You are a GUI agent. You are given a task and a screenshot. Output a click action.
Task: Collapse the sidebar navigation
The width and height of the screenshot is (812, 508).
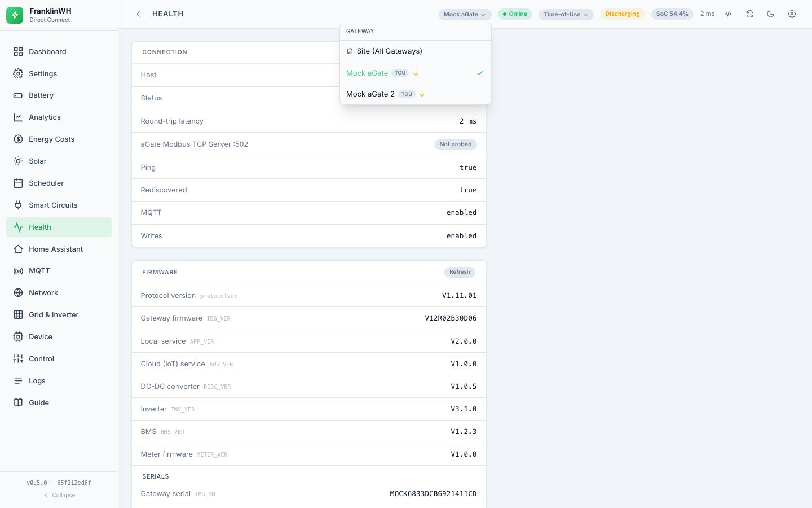pyautogui.click(x=59, y=496)
